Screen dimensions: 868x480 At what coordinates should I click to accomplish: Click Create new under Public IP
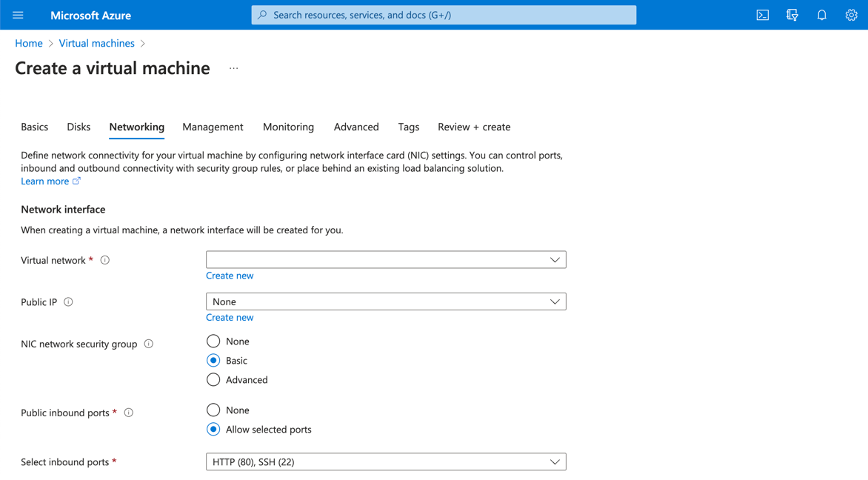tap(230, 317)
